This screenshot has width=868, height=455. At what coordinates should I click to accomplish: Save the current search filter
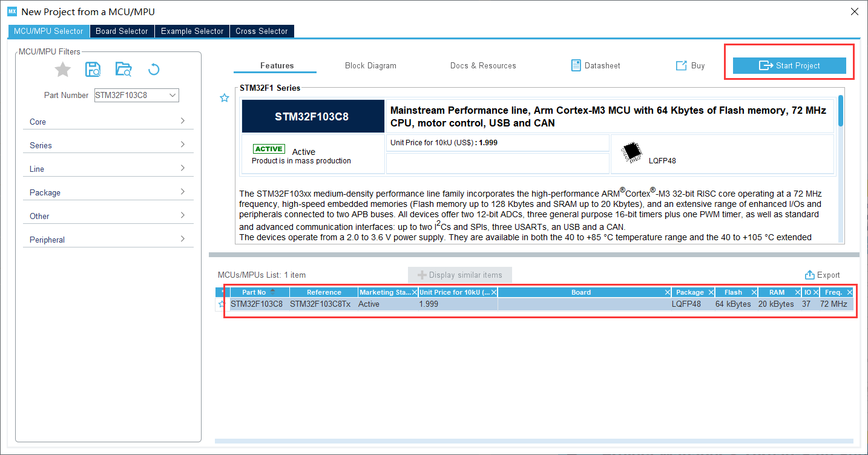(x=93, y=70)
